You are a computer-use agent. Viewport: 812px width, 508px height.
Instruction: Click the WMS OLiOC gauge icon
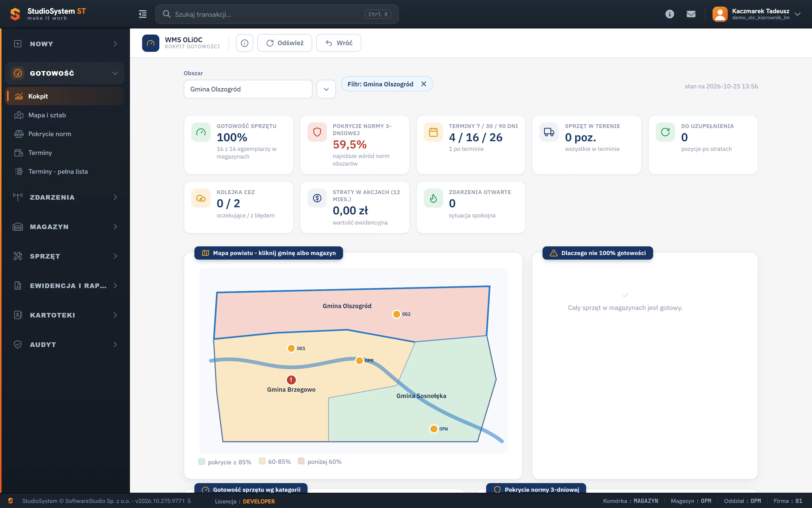[x=151, y=43]
